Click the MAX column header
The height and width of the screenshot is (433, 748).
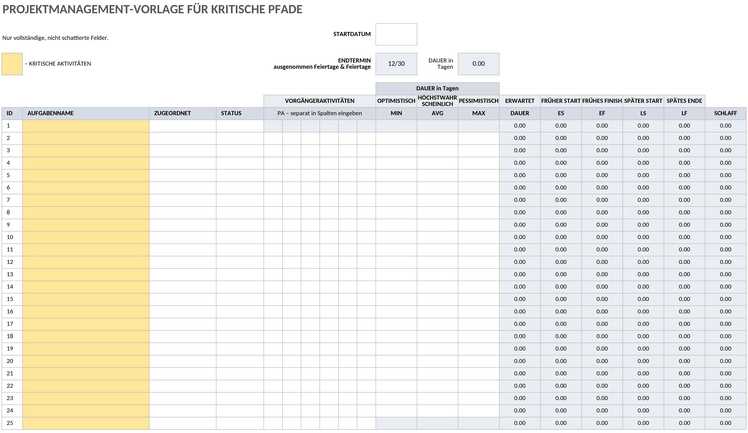(478, 113)
